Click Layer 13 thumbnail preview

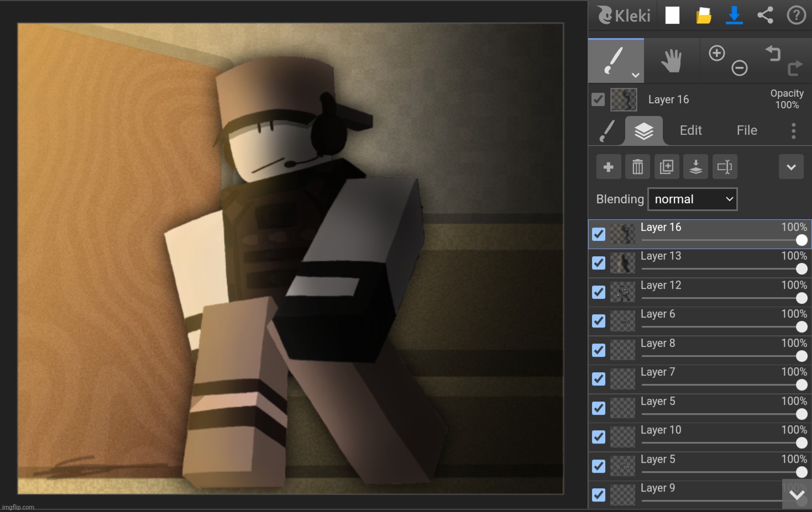tap(623, 263)
